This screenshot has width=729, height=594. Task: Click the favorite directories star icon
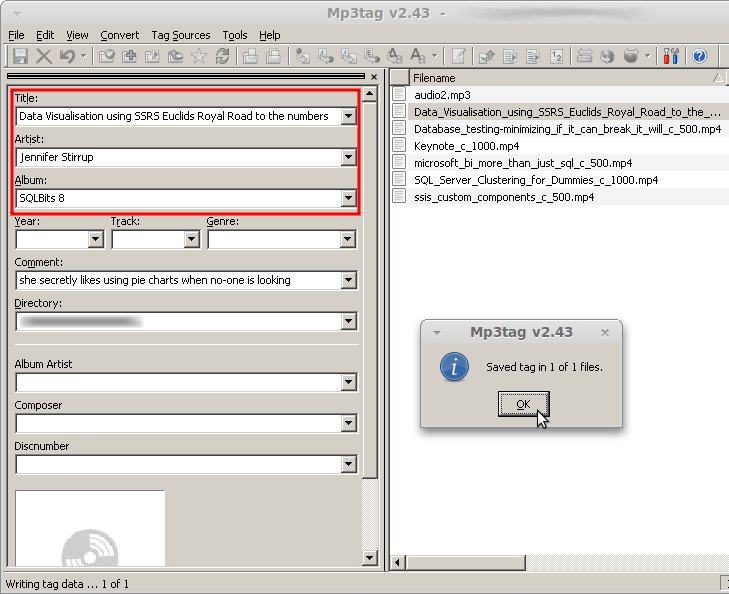199,56
